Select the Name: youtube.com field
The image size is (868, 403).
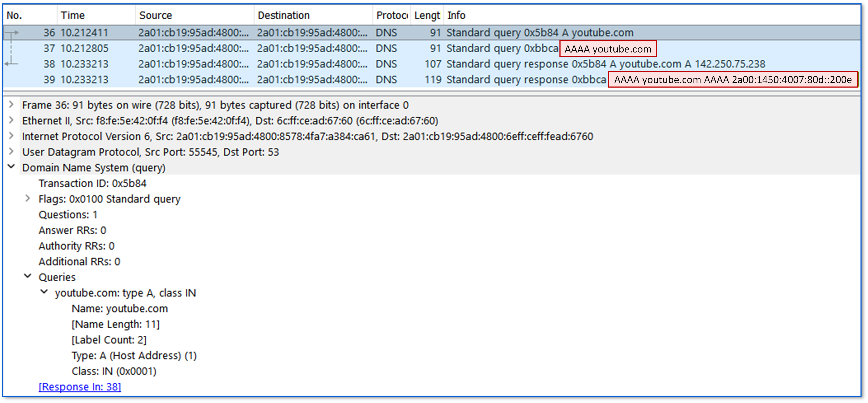point(120,308)
